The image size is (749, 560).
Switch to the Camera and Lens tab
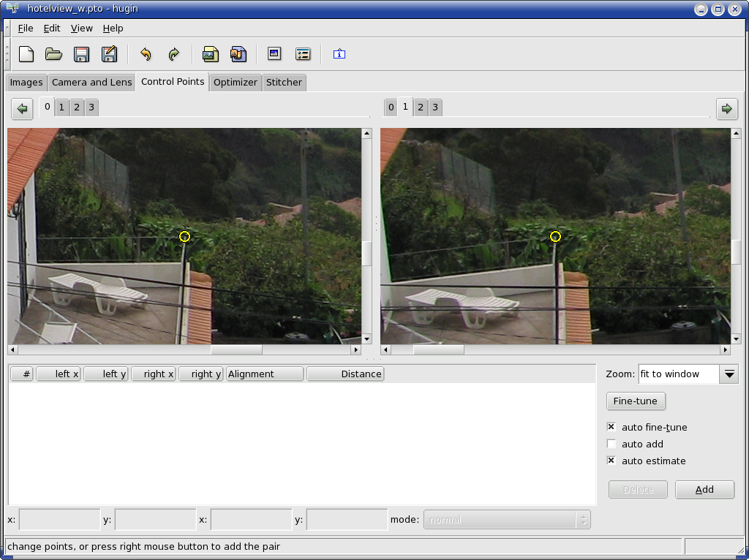(91, 82)
